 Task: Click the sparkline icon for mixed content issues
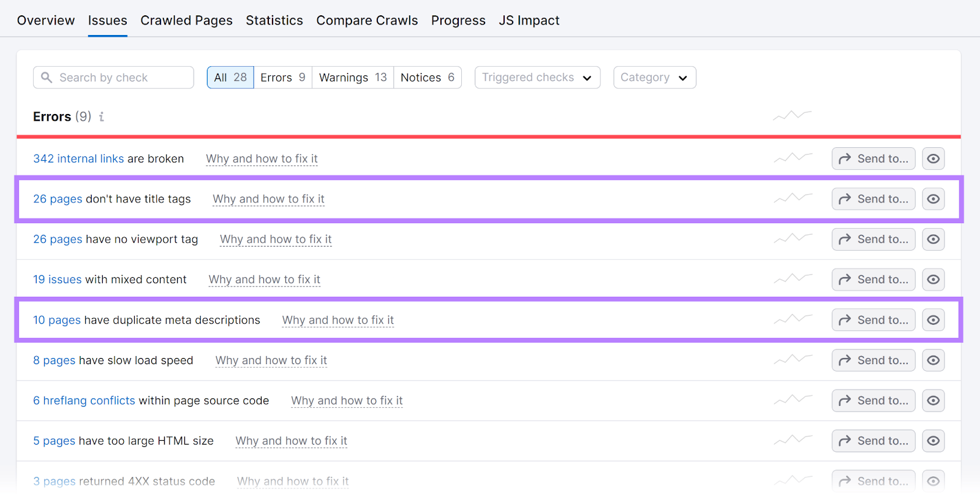793,279
